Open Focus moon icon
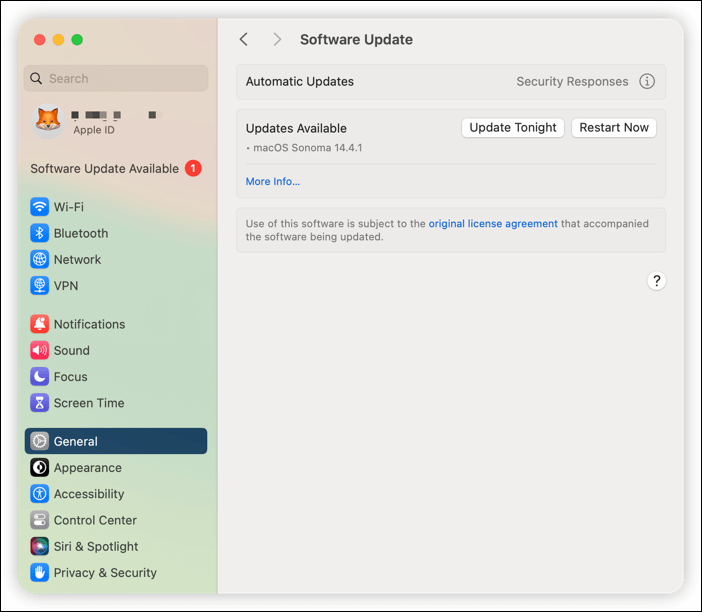The width and height of the screenshot is (702, 612). pos(39,377)
